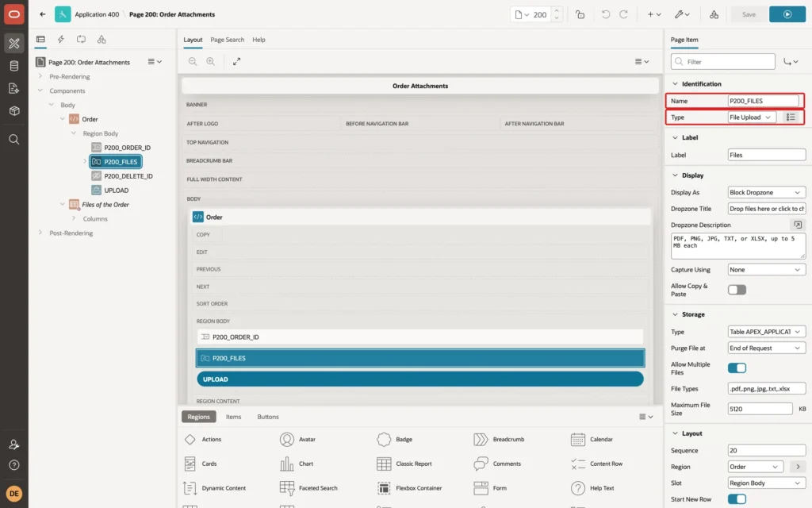Open the Capture Using dropdown
The image size is (812, 508).
767,270
